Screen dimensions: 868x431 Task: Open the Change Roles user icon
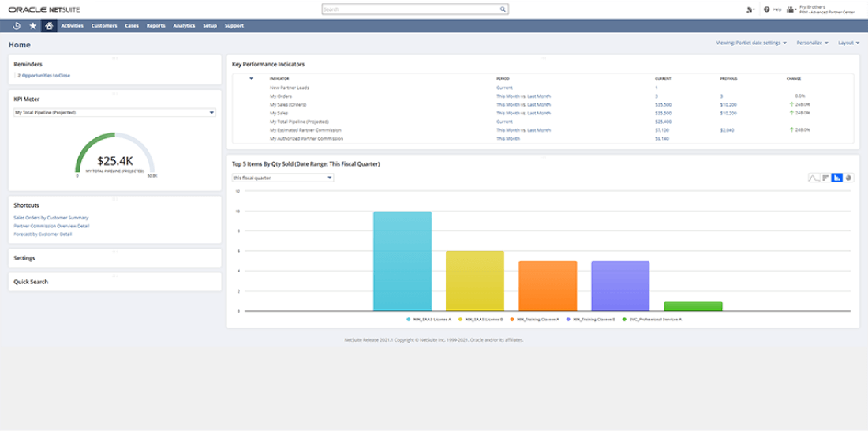click(791, 9)
